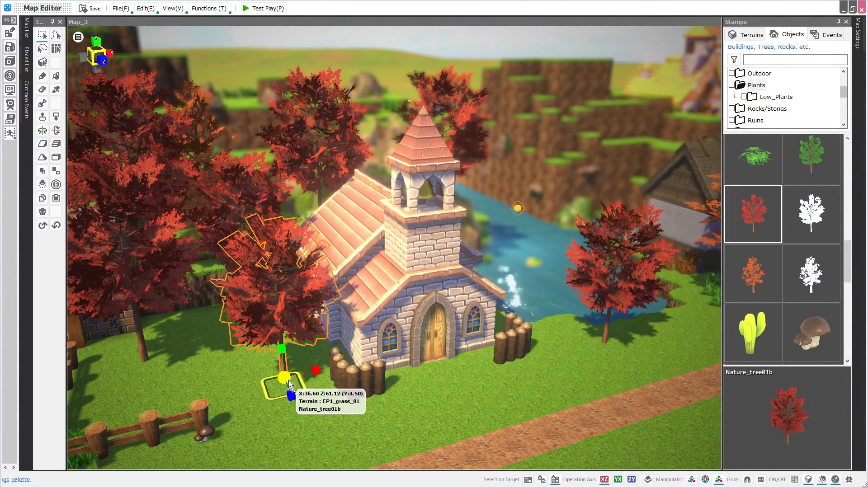Screen dimensions: 868x488
Task: Click the Redo arrow icon
Action: coord(56,225)
